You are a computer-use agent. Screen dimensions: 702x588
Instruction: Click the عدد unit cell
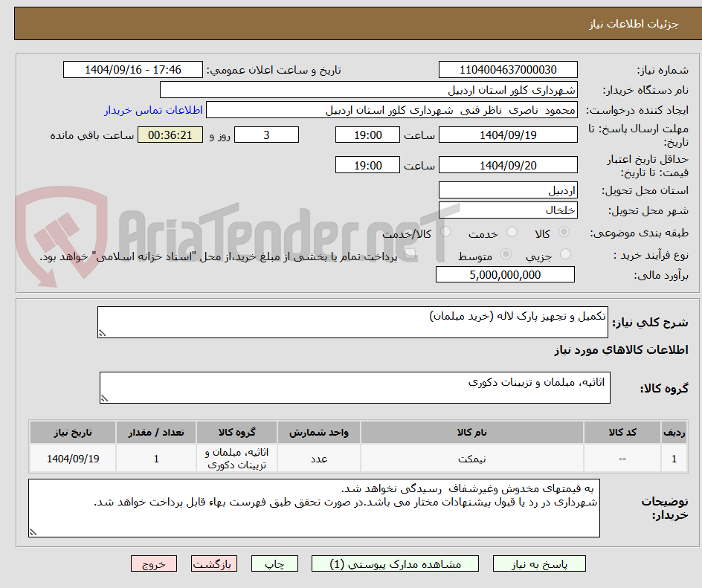point(319,459)
